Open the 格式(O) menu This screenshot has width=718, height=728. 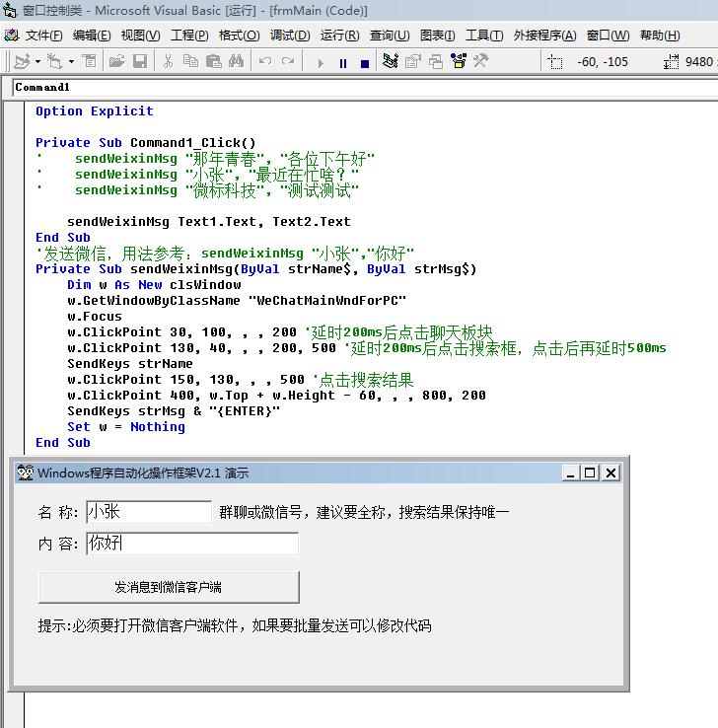tap(239, 36)
